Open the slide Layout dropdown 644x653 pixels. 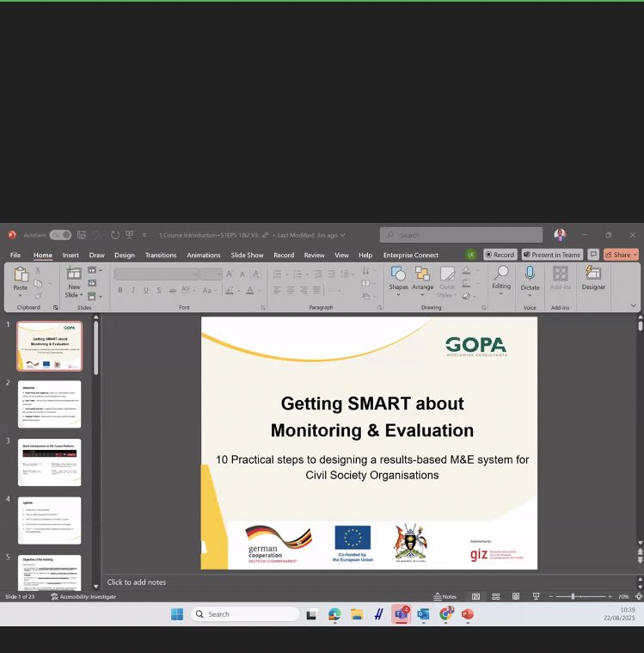[94, 270]
